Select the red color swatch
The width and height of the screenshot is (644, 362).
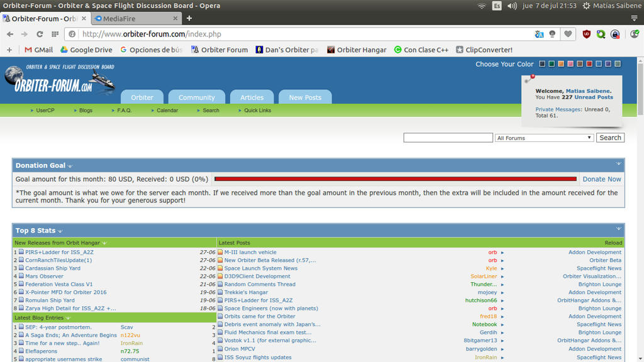point(589,64)
